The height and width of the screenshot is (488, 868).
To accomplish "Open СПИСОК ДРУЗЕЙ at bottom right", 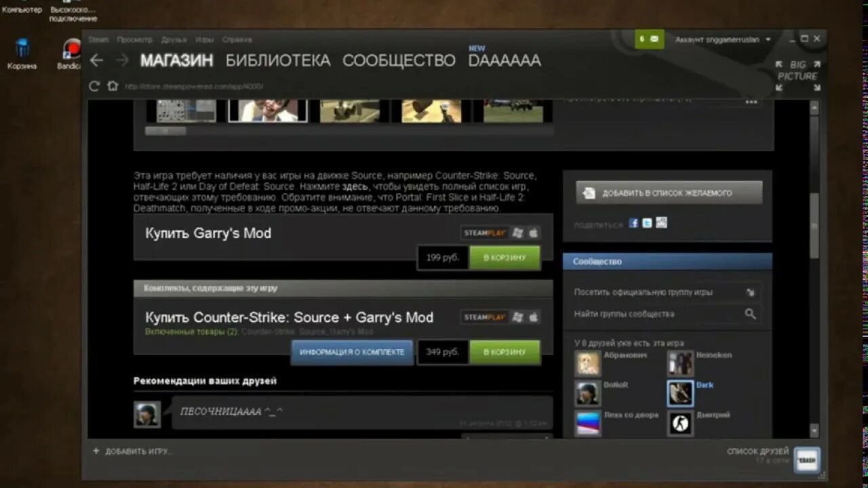I will coord(757,451).
